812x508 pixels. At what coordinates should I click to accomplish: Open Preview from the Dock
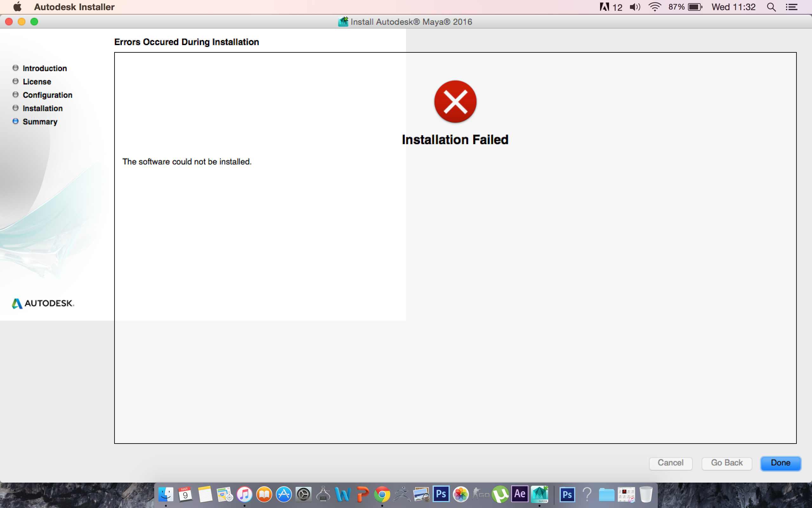422,495
